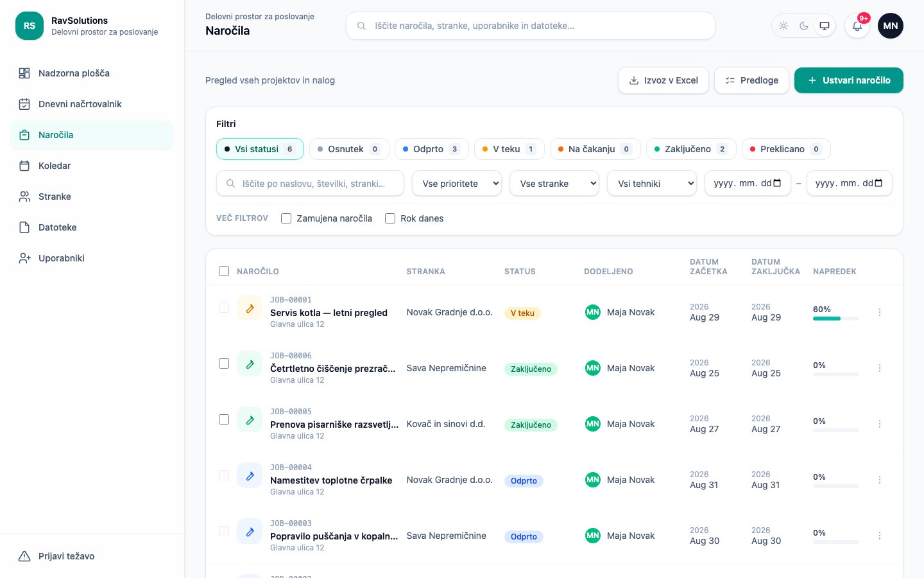This screenshot has width=924, height=578.
Task: Toggle select-all checkbox in table header
Action: [x=224, y=271]
